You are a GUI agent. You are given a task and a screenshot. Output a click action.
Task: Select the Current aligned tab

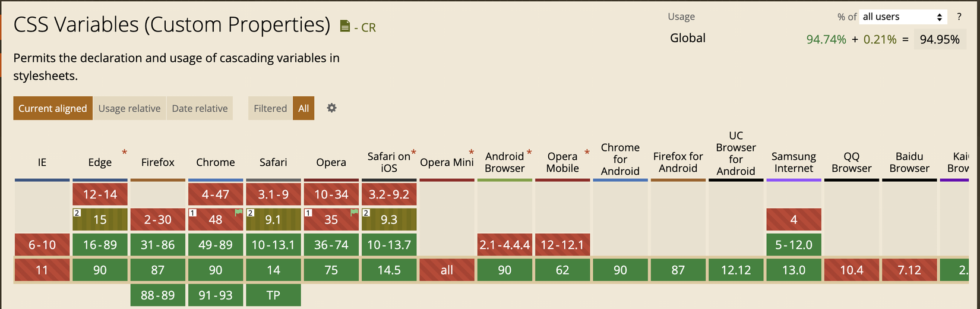53,108
